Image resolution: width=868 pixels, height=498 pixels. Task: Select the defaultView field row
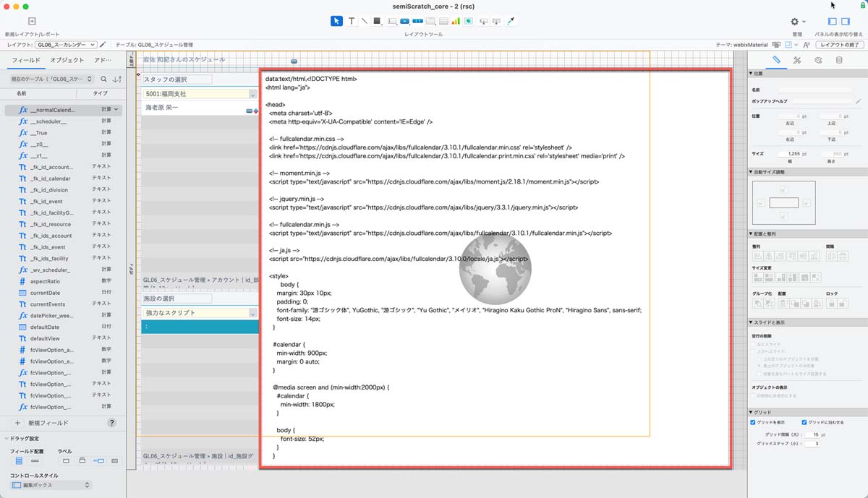pyautogui.click(x=64, y=338)
